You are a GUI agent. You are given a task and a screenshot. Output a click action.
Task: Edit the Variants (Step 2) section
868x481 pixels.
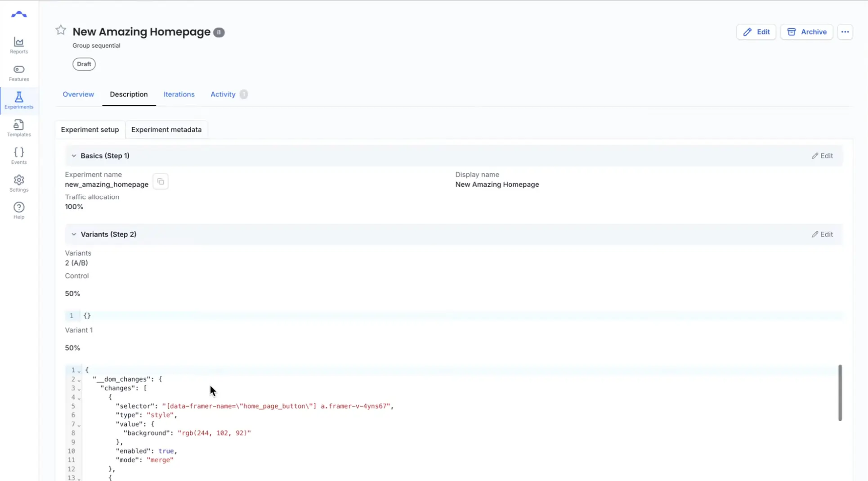[x=822, y=234]
